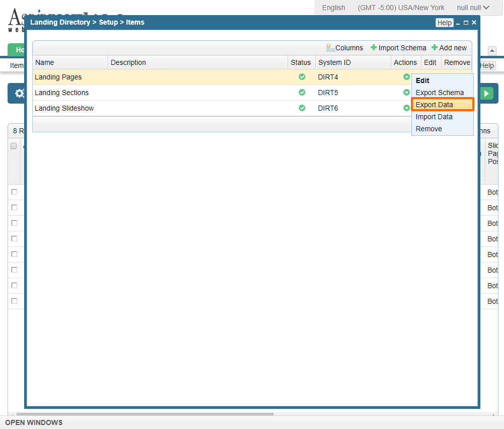
Task: Choose Edit from the context menu
Action: pyautogui.click(x=442, y=80)
